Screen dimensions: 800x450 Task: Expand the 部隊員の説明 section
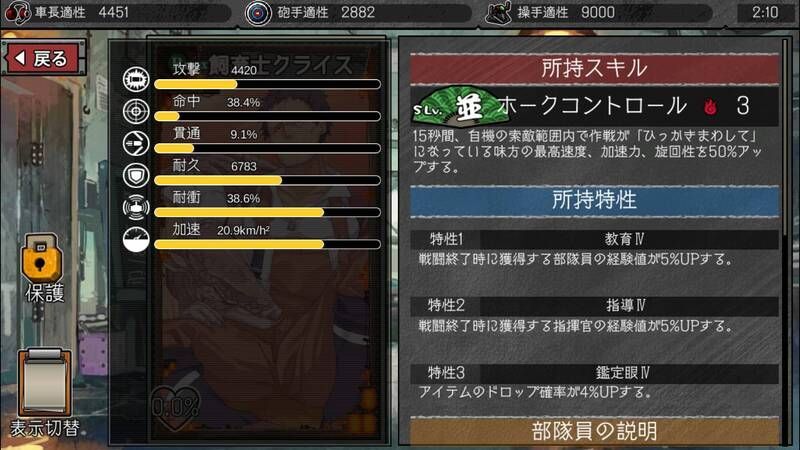594,432
